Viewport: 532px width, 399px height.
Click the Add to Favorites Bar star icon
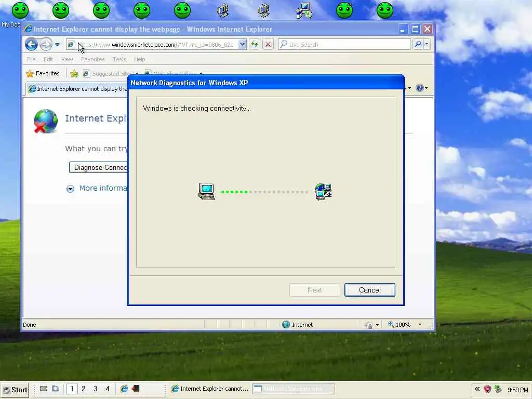74,73
